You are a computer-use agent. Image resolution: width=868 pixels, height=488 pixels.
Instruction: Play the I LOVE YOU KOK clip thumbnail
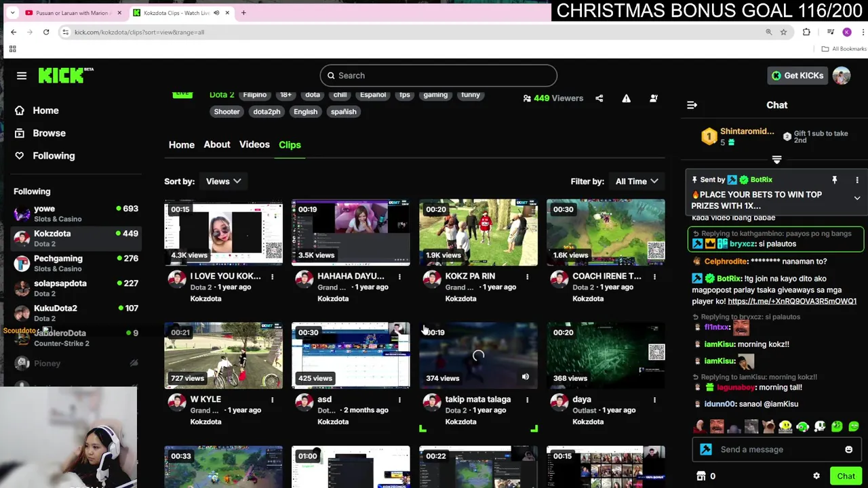223,232
